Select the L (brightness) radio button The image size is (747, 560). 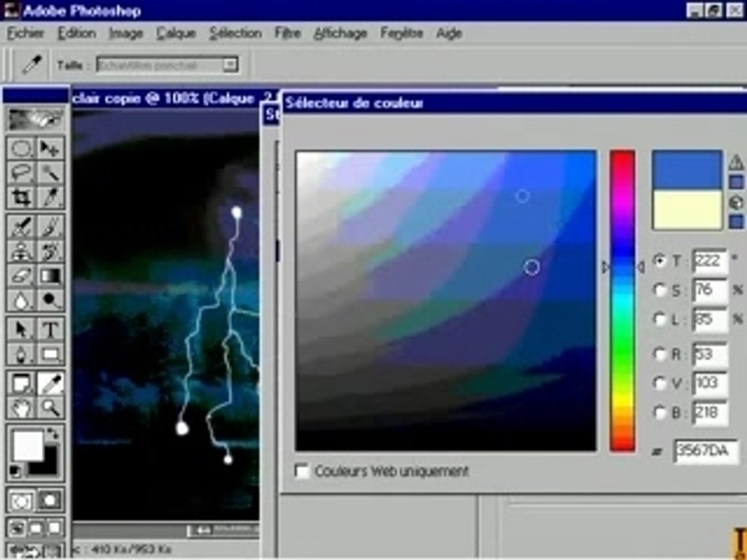(x=660, y=319)
